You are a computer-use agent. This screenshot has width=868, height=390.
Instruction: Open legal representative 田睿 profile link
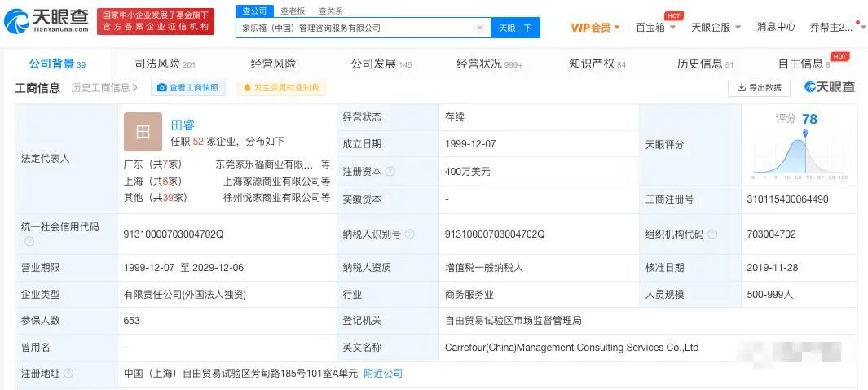click(x=183, y=125)
